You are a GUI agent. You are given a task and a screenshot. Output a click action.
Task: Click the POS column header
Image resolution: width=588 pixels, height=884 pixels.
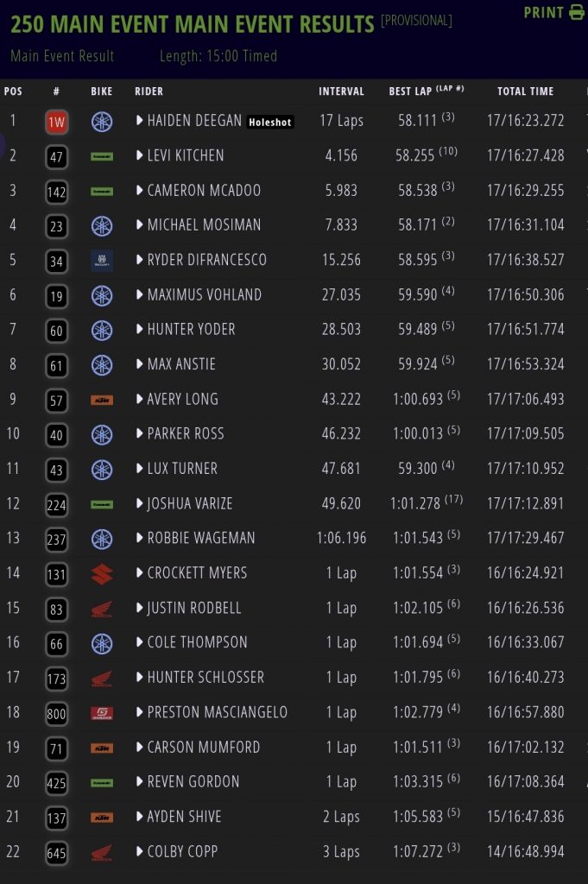[13, 92]
